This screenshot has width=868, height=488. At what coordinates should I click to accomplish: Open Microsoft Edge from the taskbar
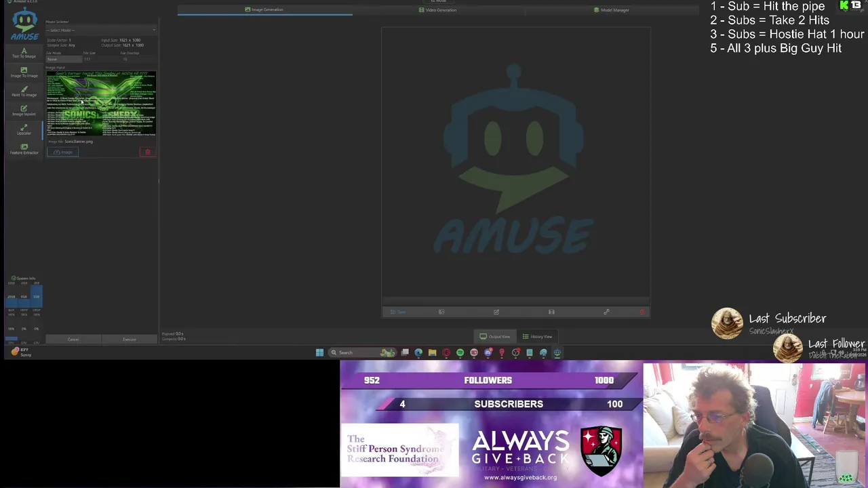[x=418, y=352]
